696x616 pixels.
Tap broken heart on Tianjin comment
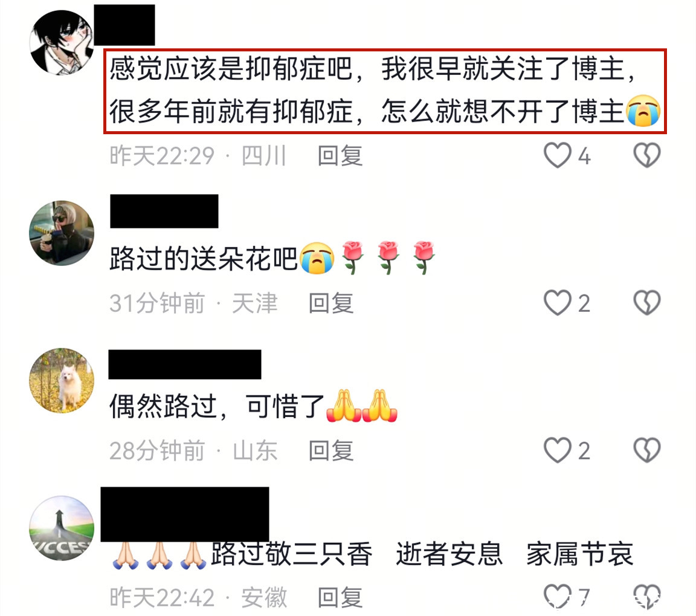click(646, 303)
